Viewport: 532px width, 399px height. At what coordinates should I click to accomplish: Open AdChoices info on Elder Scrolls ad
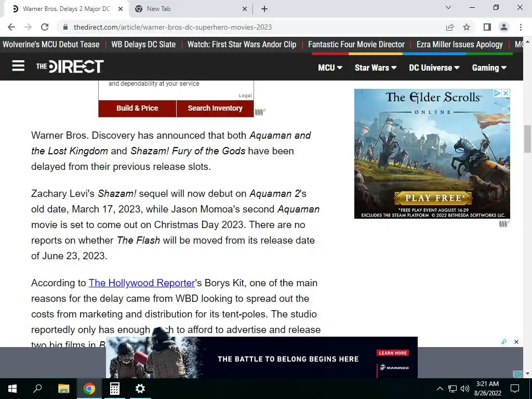497,93
